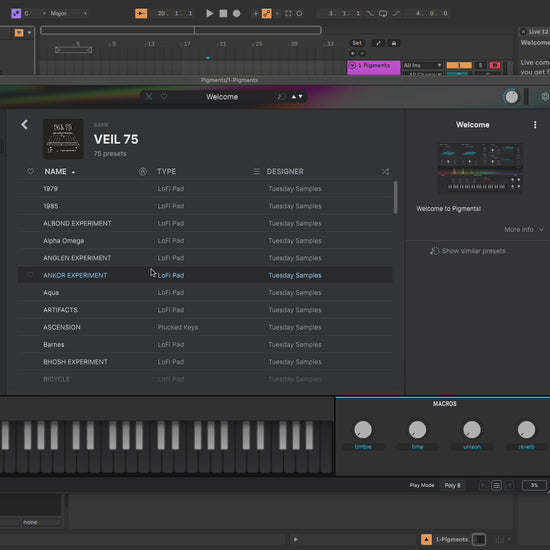
Task: Open the browser collapse dropdown arrow at left
Action: [x=29, y=33]
